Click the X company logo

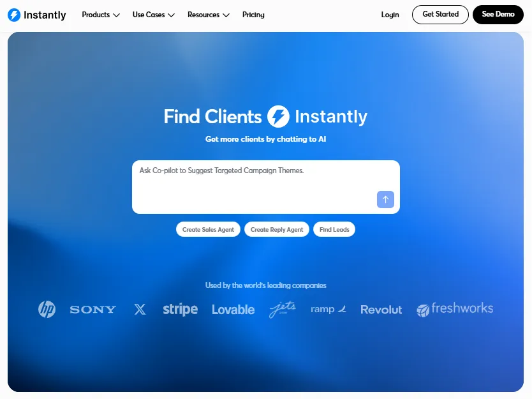pyautogui.click(x=140, y=310)
